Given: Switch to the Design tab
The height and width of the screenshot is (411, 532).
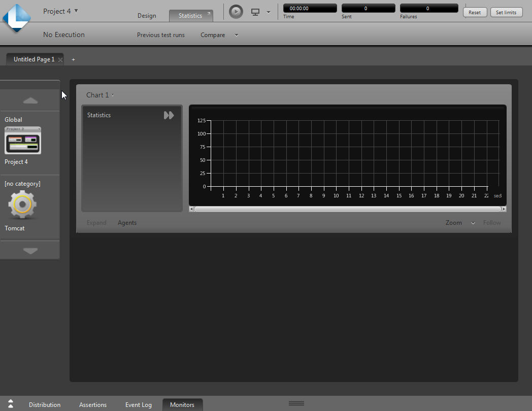Looking at the screenshot, I should 147,16.
